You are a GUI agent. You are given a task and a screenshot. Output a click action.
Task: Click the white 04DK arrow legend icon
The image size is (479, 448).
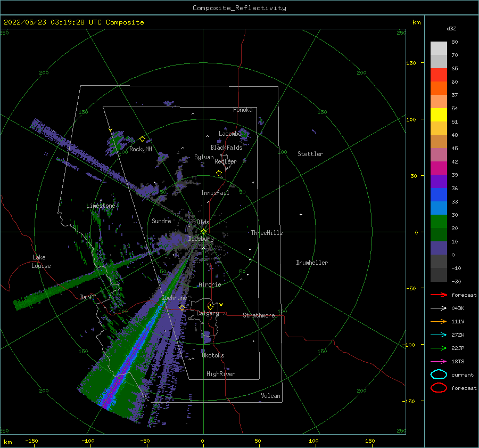click(439, 308)
